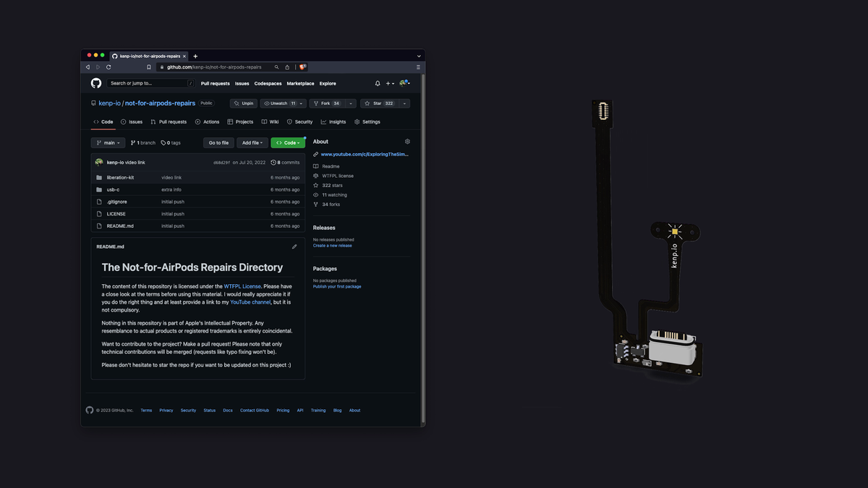Click the 1 branch link

pos(142,143)
